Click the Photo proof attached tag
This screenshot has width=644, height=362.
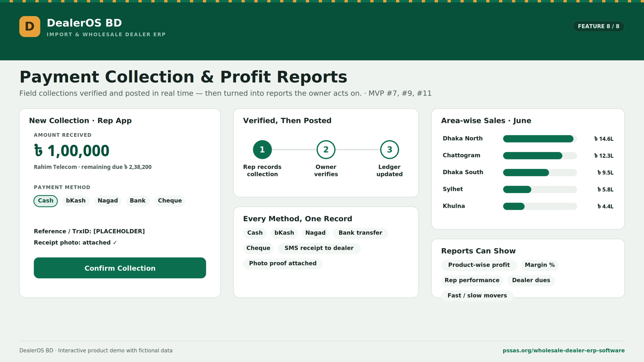(283, 263)
